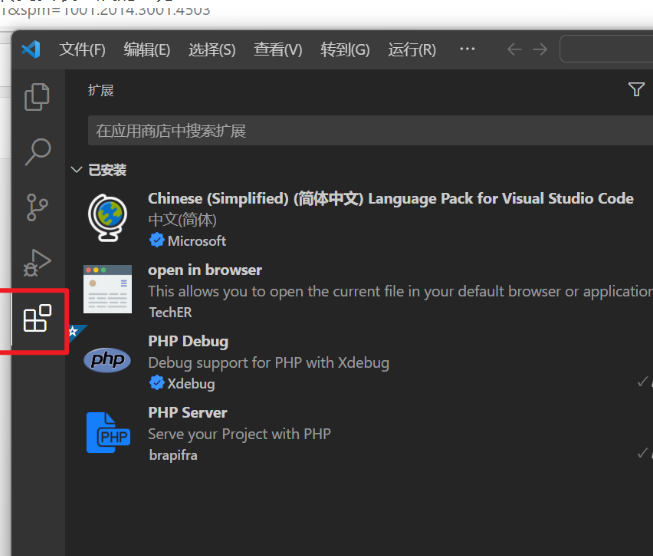Open the 文件(F) menu
The height and width of the screenshot is (556, 653).
coord(82,49)
